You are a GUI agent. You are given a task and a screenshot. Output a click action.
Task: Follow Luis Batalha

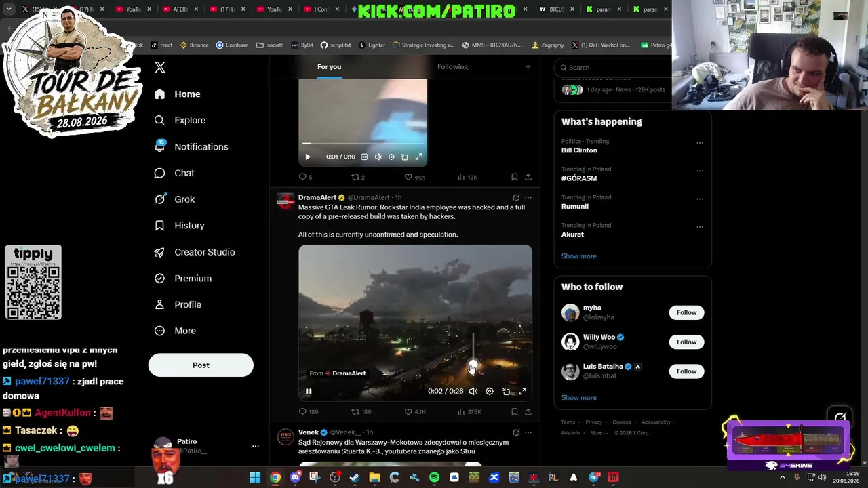pyautogui.click(x=686, y=371)
